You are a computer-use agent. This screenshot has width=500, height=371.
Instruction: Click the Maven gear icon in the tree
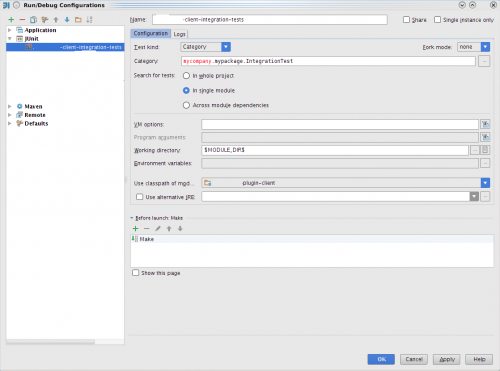tap(20, 106)
